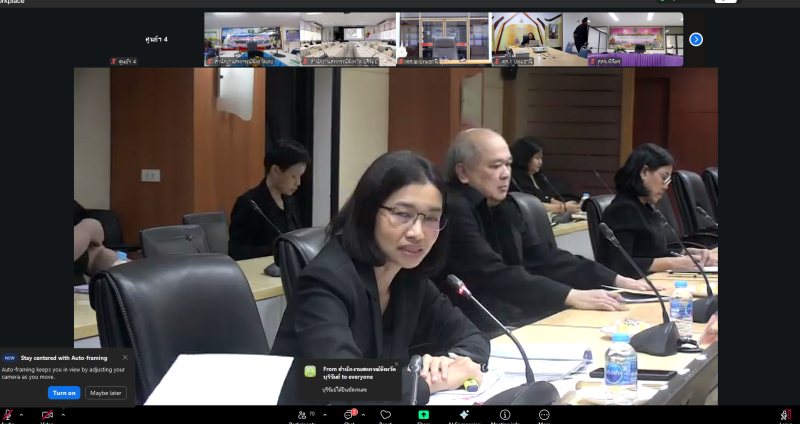The height and width of the screenshot is (424, 800).
Task: Show next page of gallery thumbnails
Action: [696, 39]
